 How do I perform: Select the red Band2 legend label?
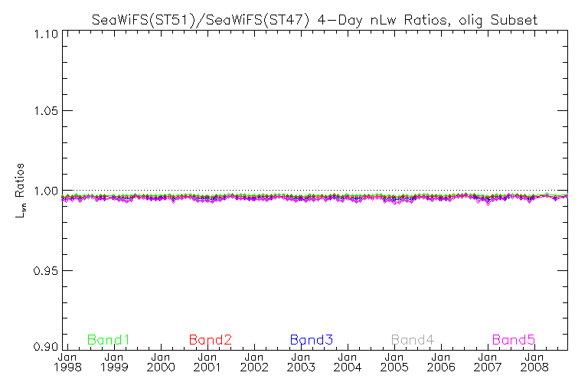click(x=210, y=340)
